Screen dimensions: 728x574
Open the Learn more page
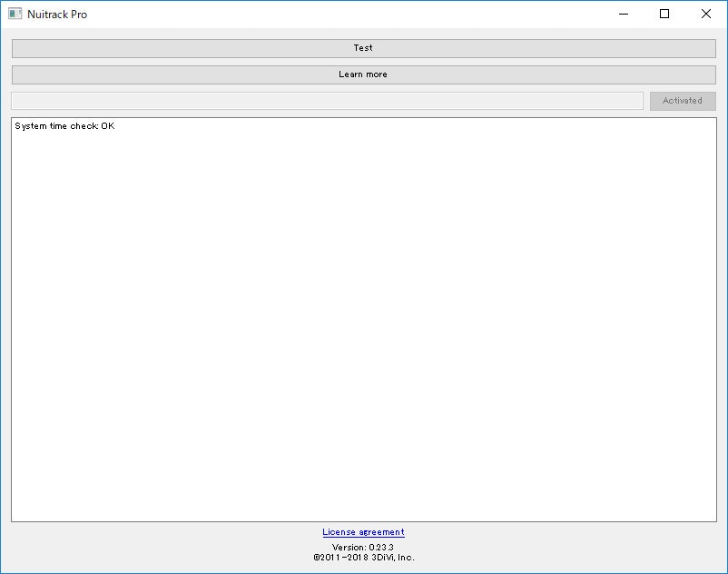coord(363,74)
